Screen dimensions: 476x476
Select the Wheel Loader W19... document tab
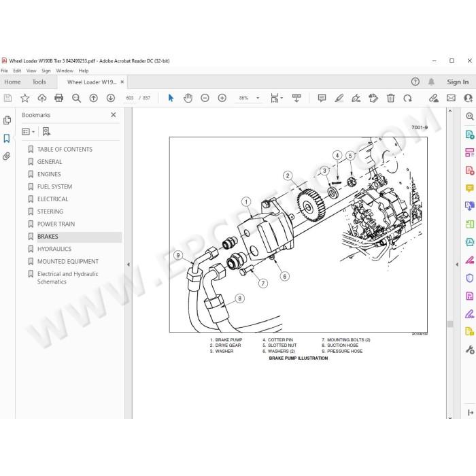tap(92, 82)
